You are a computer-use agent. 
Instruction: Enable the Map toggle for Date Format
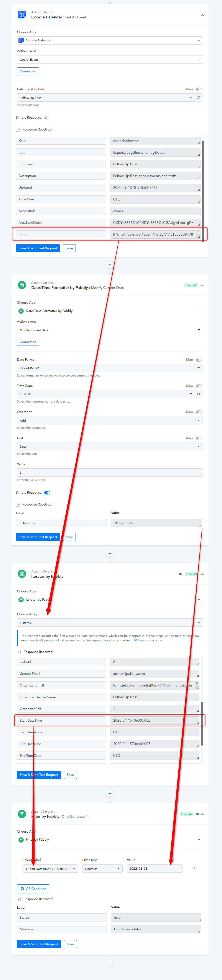coord(199,360)
